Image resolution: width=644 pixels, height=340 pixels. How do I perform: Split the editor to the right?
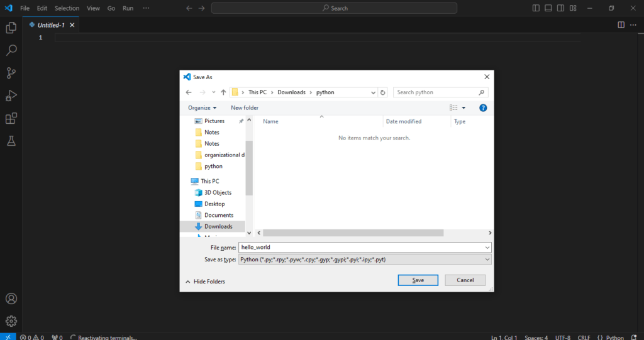tap(621, 25)
